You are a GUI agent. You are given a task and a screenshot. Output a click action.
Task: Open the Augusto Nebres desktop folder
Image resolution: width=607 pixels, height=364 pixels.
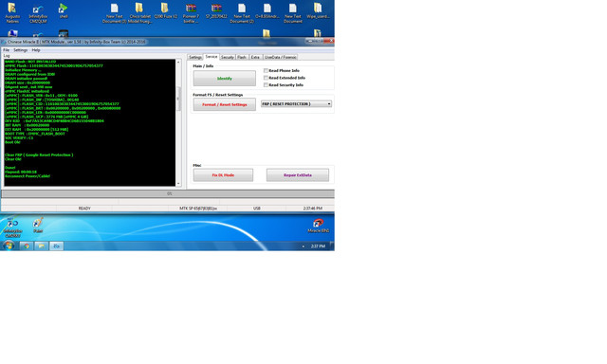tap(12, 12)
